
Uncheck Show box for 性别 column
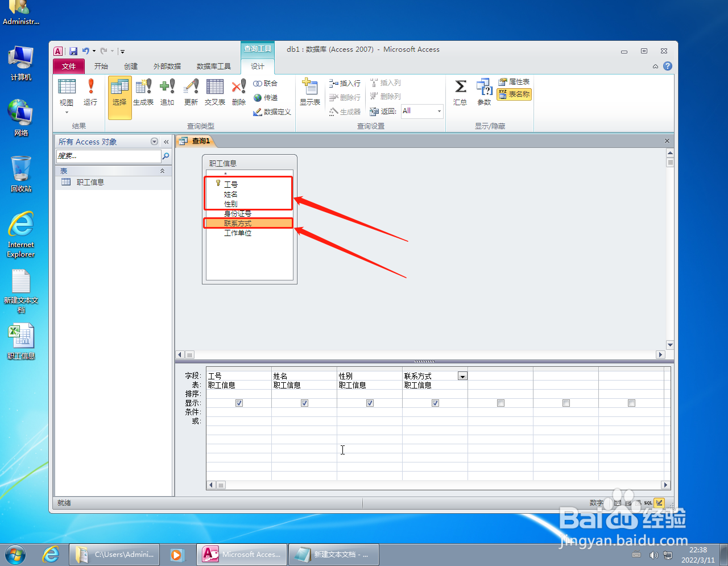370,403
